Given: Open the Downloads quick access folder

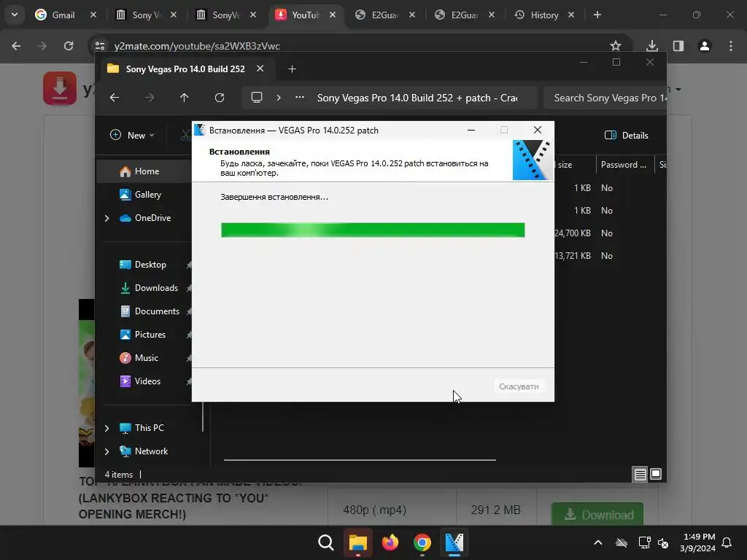Looking at the screenshot, I should coord(156,288).
